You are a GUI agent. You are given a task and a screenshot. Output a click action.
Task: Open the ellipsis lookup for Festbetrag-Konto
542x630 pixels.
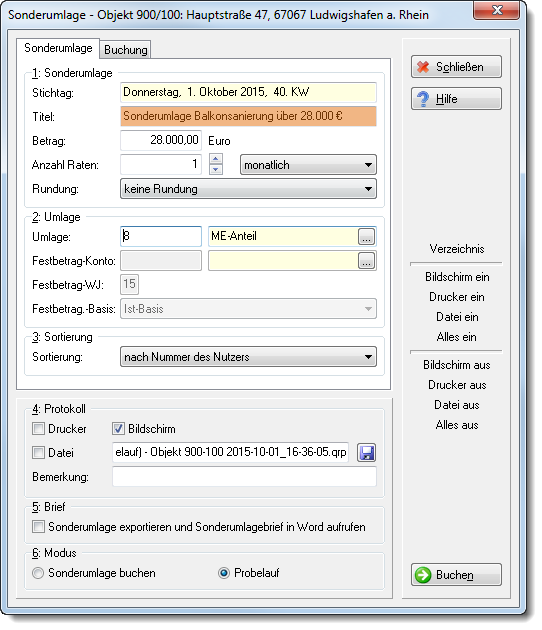pyautogui.click(x=366, y=261)
